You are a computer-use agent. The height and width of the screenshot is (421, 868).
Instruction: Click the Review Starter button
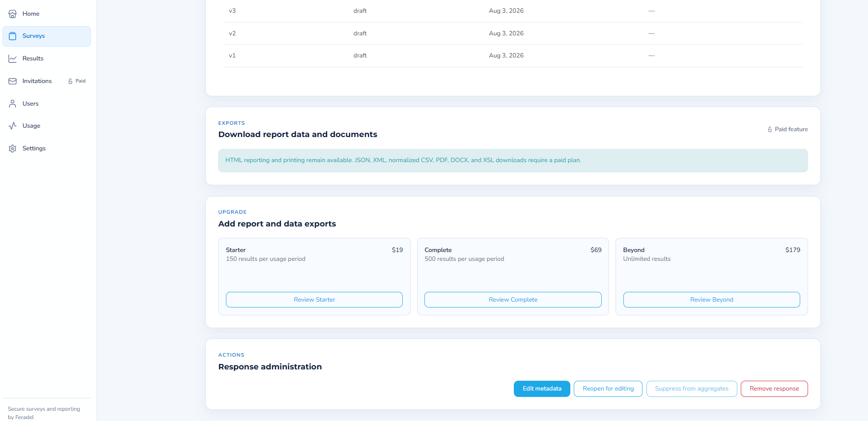pos(314,300)
